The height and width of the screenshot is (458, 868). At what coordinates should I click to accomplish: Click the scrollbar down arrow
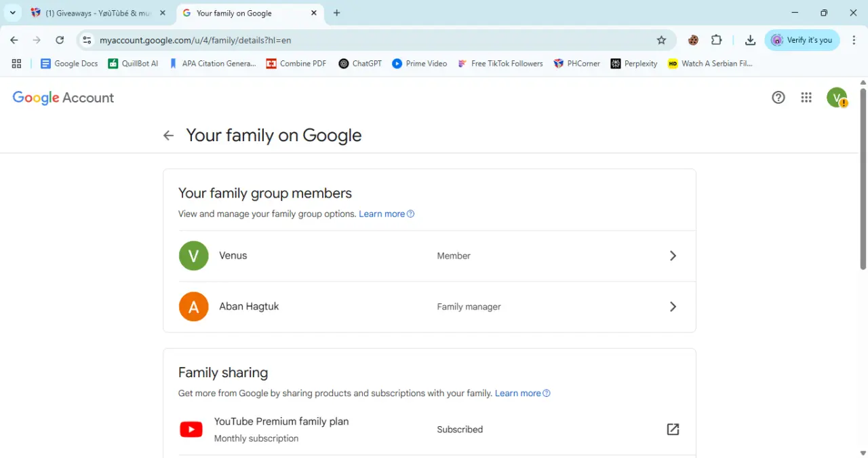[x=863, y=453]
